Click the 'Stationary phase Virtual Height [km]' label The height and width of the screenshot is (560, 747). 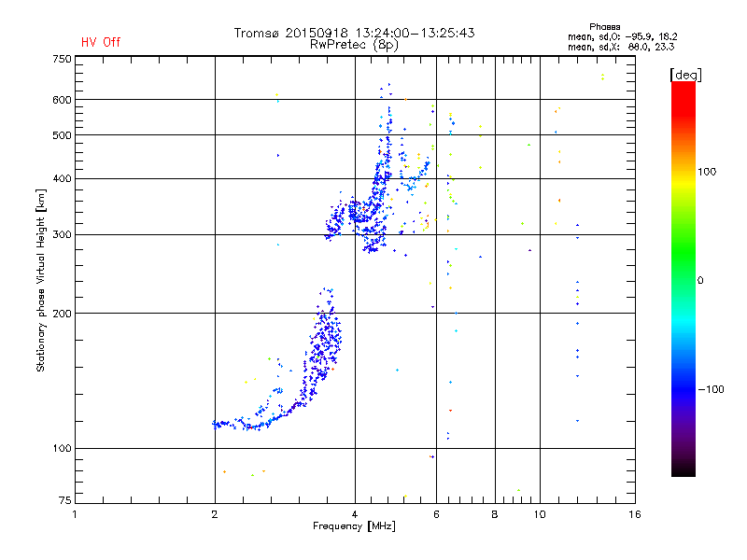point(41,280)
